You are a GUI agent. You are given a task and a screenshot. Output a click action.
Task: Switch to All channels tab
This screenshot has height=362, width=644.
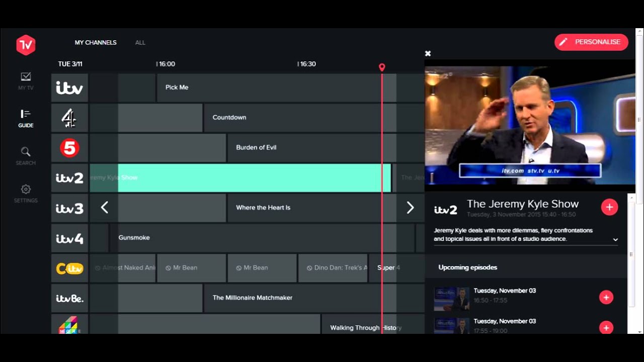point(140,43)
